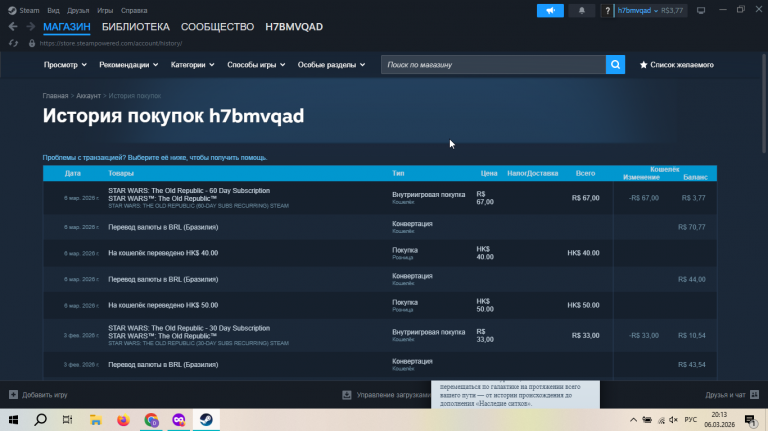
Task: Go back with the left arrow
Action: point(13,26)
